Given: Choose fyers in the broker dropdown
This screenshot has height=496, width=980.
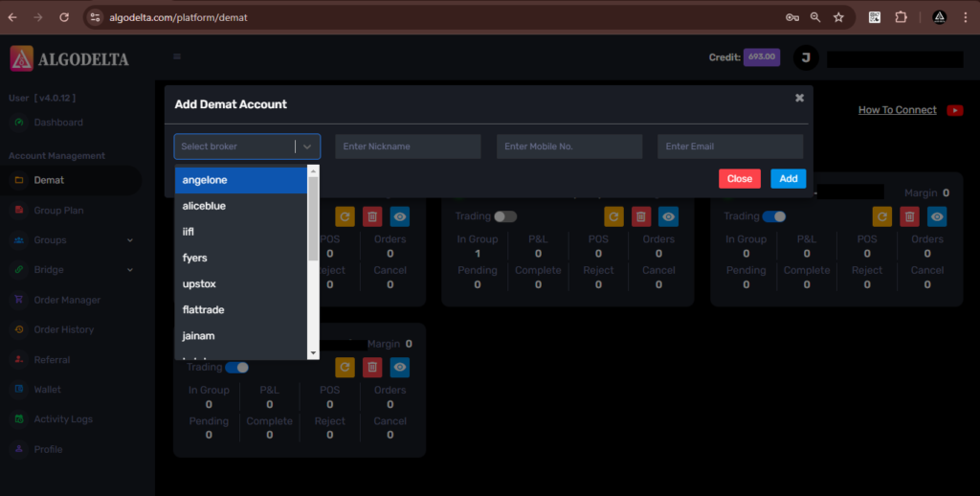Looking at the screenshot, I should [240, 258].
